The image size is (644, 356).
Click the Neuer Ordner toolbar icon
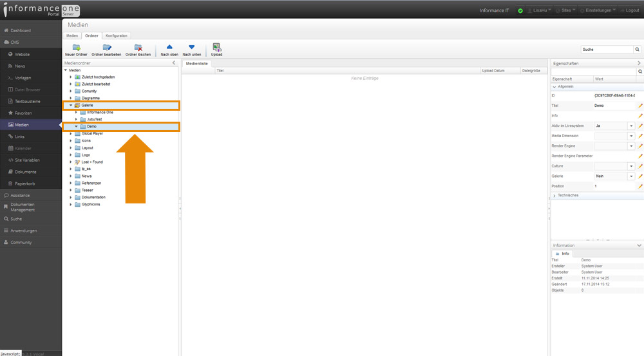[x=77, y=48]
